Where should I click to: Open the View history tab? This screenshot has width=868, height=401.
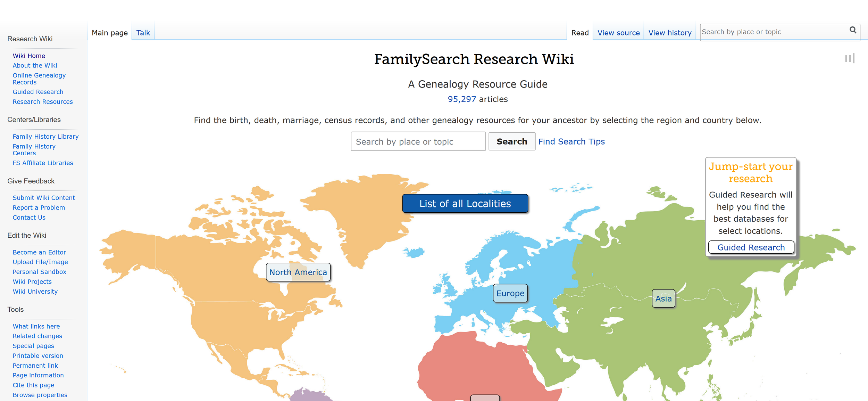670,33
